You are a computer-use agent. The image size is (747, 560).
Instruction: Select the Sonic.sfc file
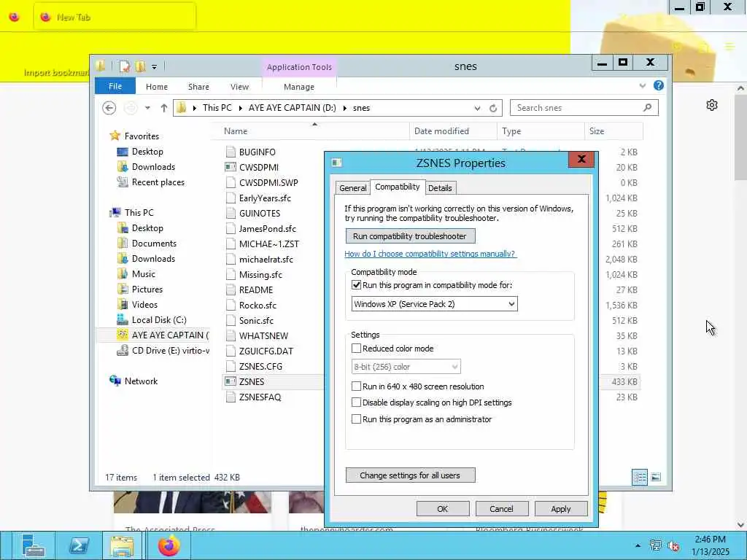[x=256, y=321]
